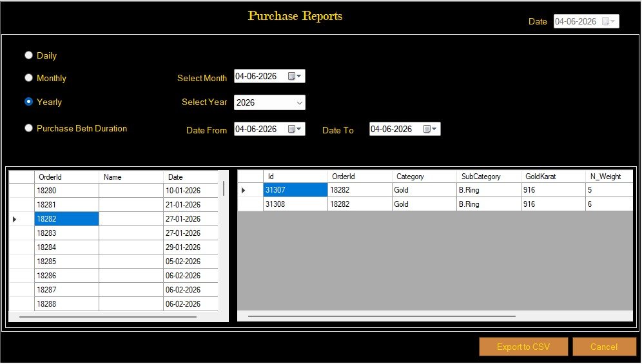
Task: Sort orders table by Name column header
Action: 131,177
